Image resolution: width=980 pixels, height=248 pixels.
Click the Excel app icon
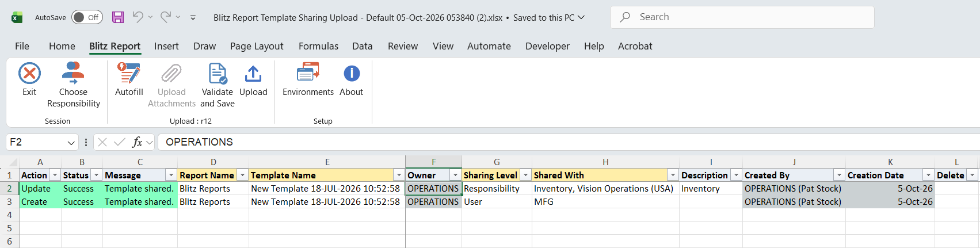(17, 17)
